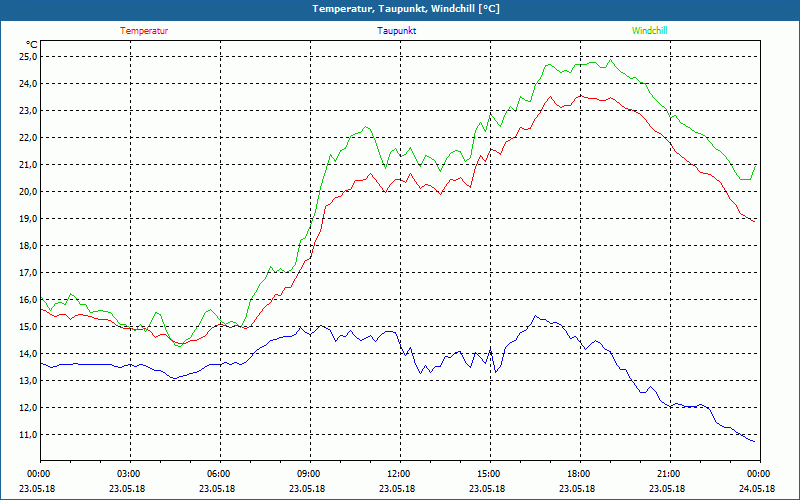
Task: Click the green Windchill legend label
Action: point(649,31)
